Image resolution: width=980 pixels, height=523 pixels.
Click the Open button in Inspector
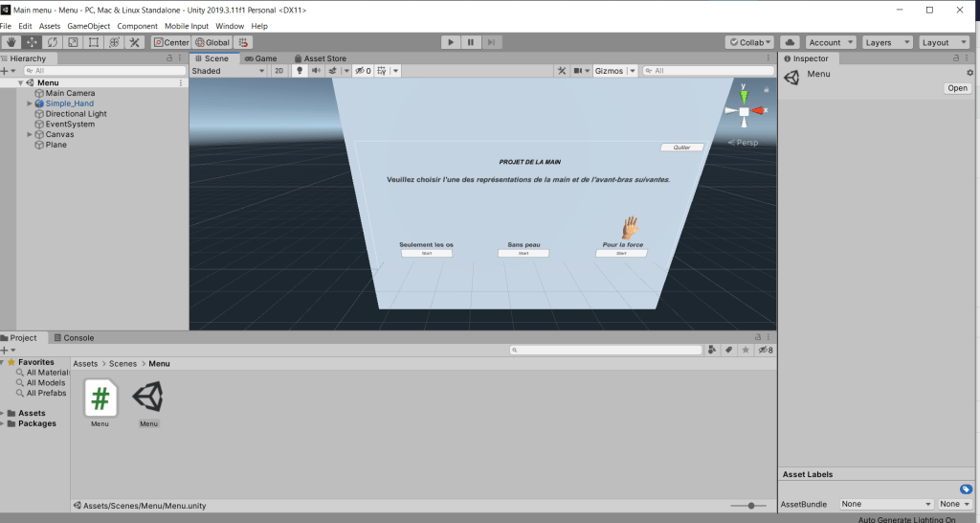pyautogui.click(x=957, y=88)
